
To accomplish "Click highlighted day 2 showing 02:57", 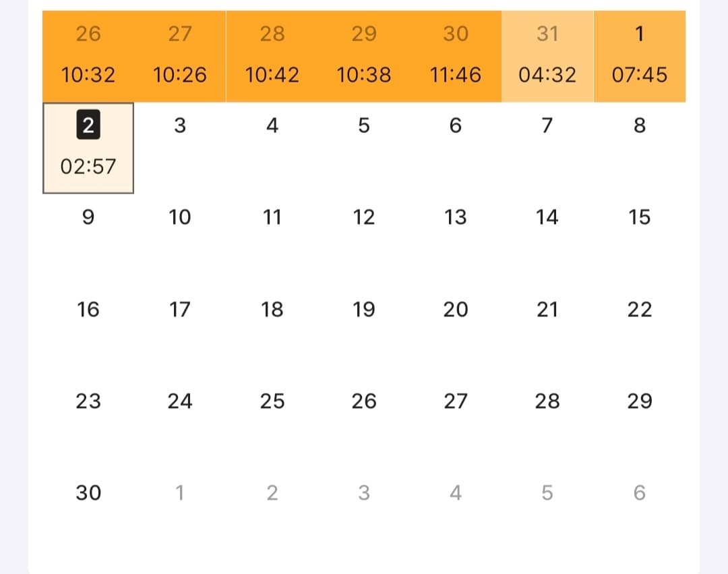I will point(88,148).
